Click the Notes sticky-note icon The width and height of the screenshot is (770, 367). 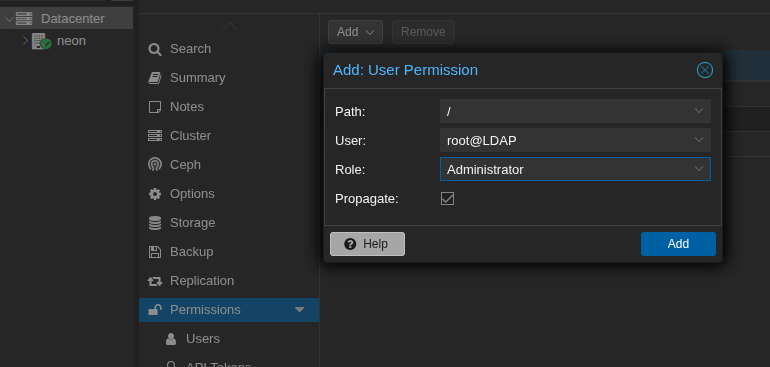(x=155, y=107)
